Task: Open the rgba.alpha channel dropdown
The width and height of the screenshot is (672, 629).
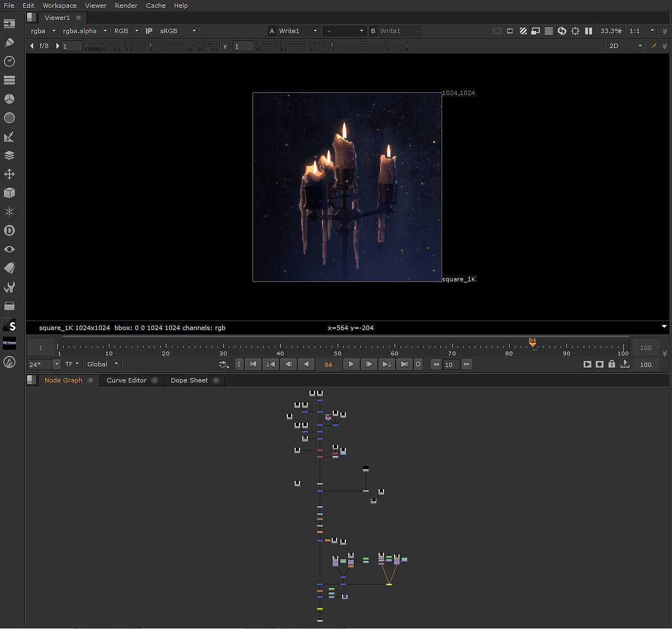Action: (x=85, y=31)
